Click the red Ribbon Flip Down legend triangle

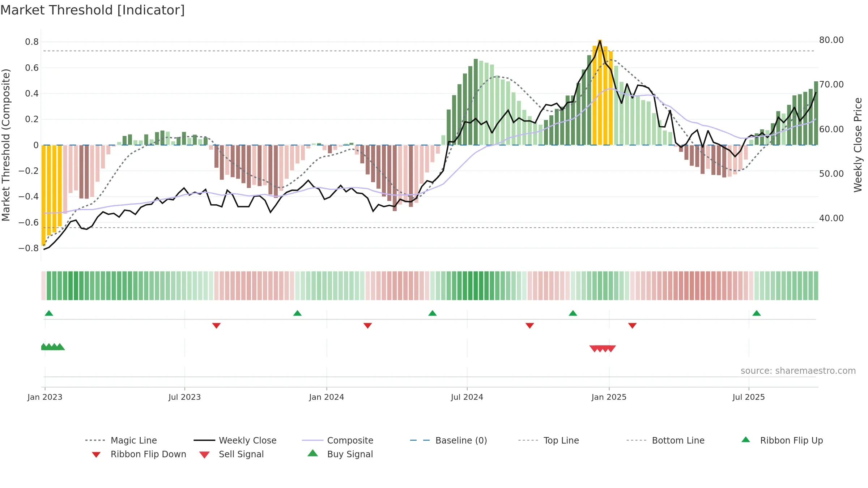[96, 455]
